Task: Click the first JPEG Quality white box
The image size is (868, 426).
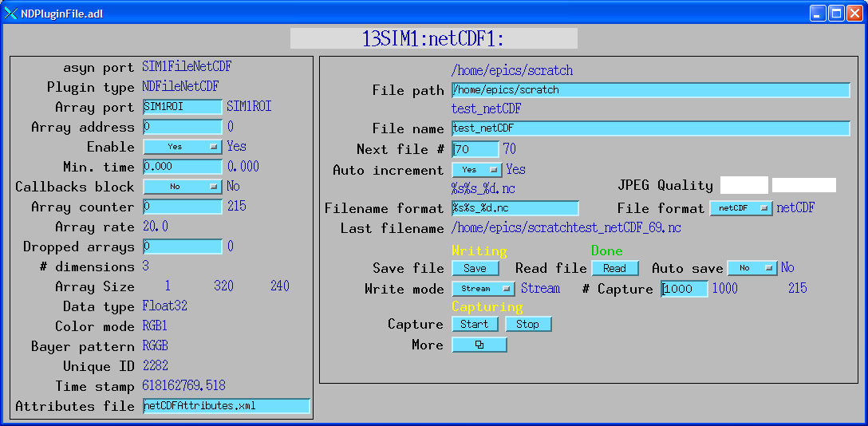Action: coord(744,185)
